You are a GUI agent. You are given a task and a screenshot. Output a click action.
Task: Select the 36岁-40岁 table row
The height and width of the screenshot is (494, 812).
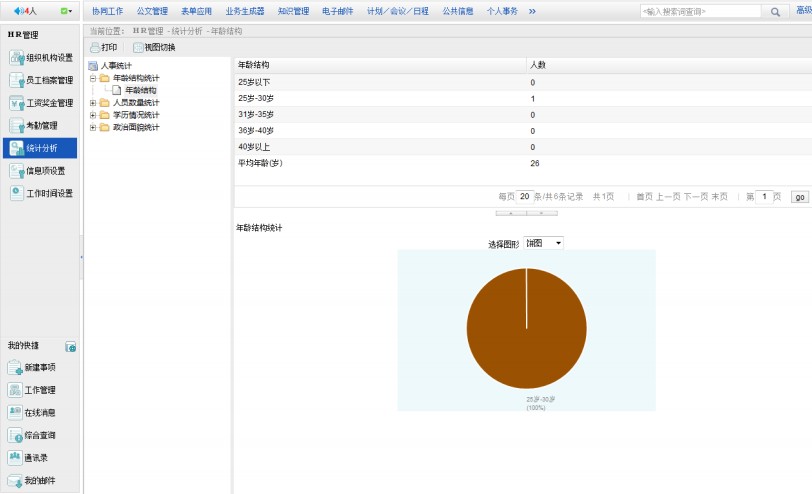(x=523, y=130)
